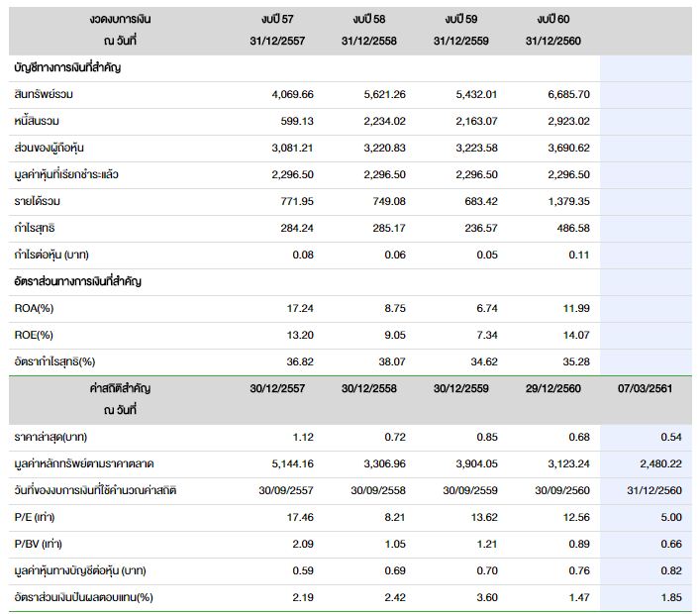The image size is (700, 614).
Task: Click the "ค่าสถิติสำคัญ" header
Action: click(x=120, y=388)
